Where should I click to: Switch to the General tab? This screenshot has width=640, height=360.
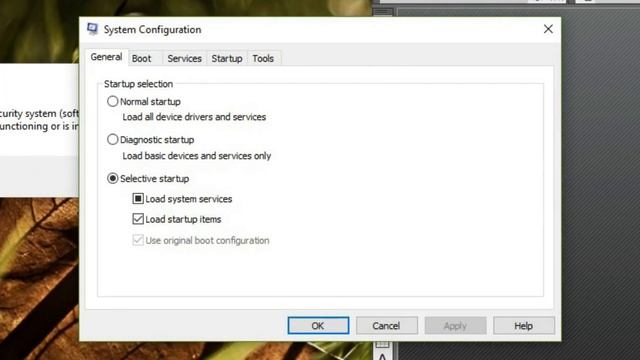106,57
